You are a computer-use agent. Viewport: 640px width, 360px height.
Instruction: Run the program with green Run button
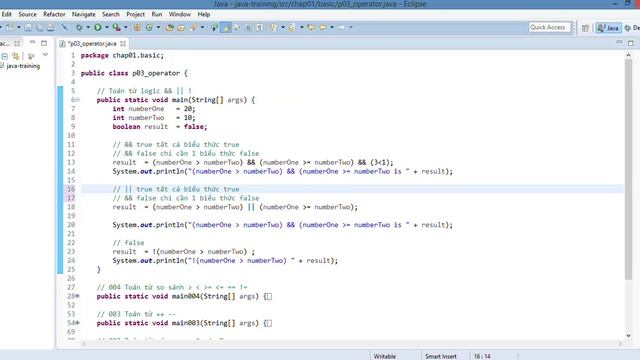coord(98,27)
